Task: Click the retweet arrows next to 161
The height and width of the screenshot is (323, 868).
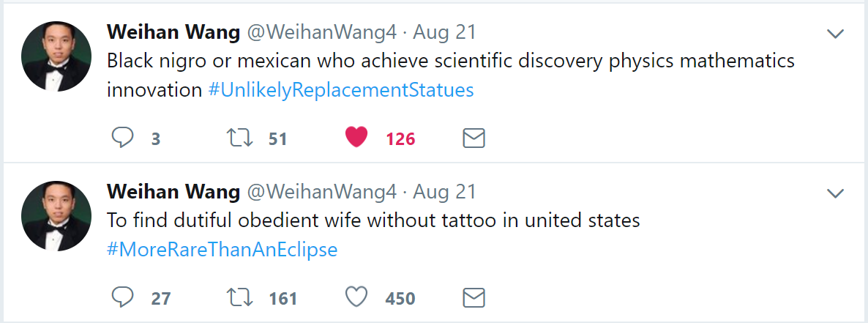Action: (x=242, y=298)
